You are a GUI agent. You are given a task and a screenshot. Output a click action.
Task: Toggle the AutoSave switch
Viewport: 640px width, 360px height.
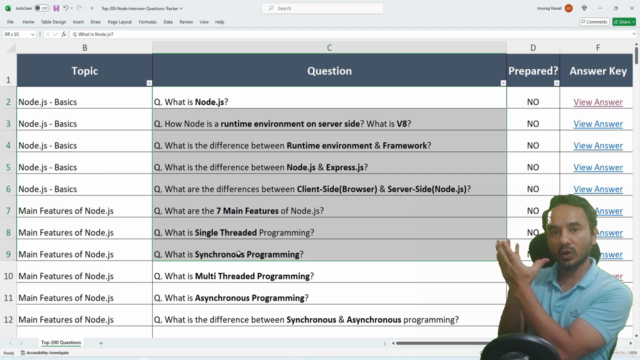click(x=41, y=8)
